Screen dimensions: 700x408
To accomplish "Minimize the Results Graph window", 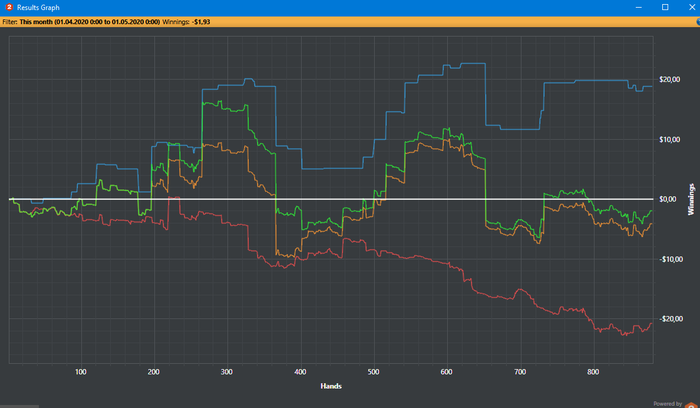I will 639,7.
